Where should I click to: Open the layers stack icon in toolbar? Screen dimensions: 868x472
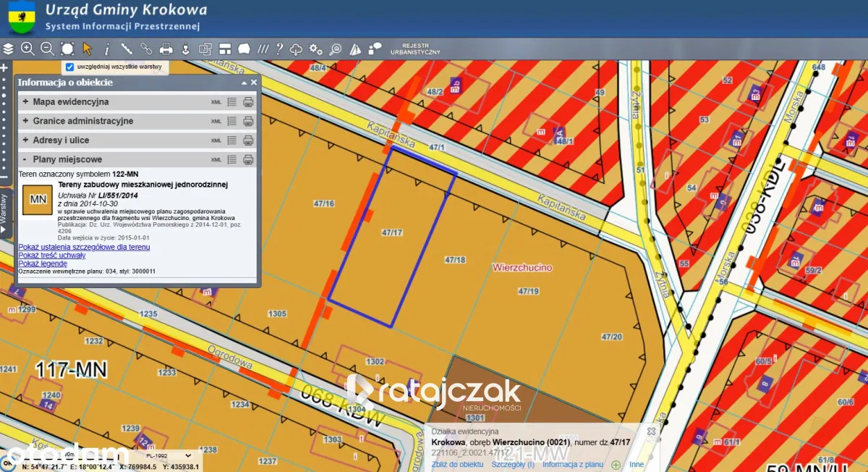8,49
